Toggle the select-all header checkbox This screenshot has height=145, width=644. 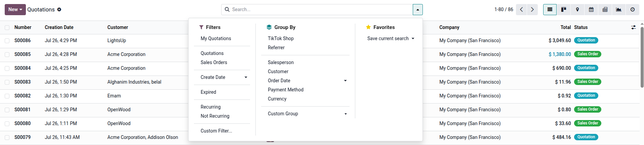(x=7, y=28)
